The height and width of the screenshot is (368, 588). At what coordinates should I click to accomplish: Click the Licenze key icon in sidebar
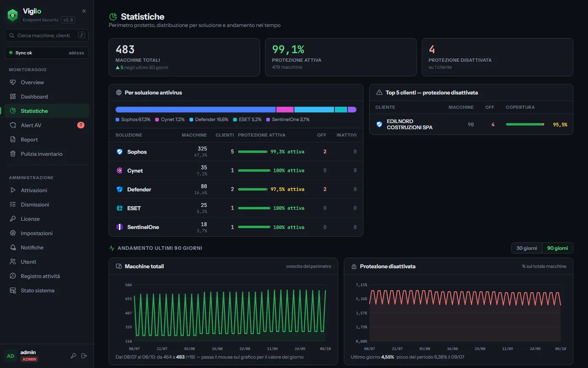[x=13, y=219]
